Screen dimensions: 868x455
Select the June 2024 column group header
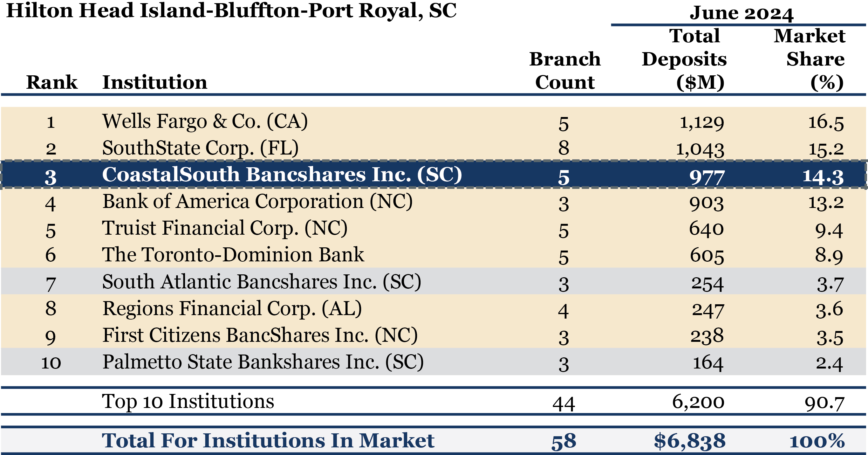[x=741, y=13]
